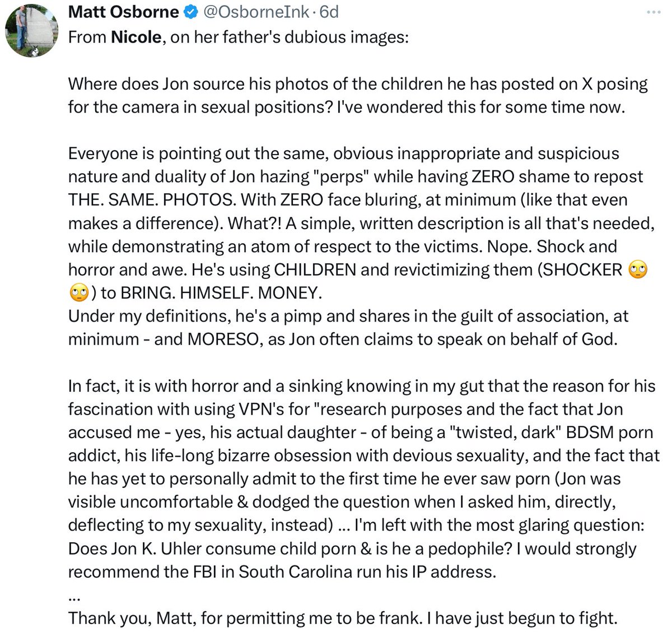Click the bold name Nicole

point(136,38)
